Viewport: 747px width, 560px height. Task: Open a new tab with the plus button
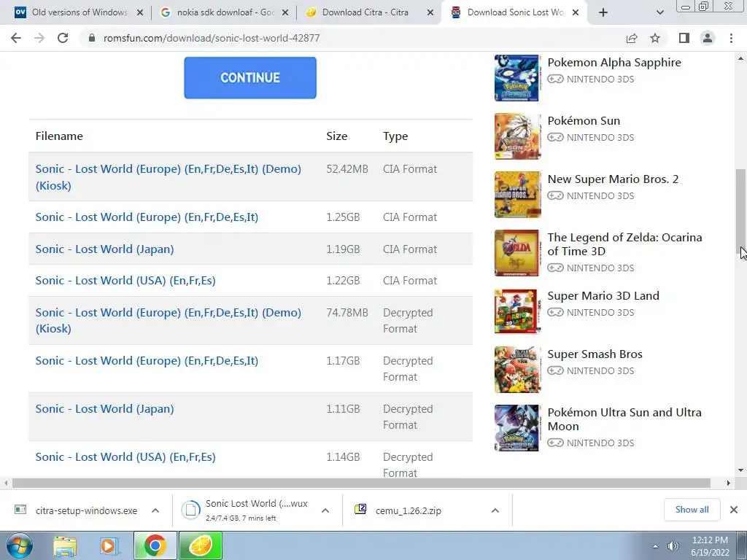[603, 12]
